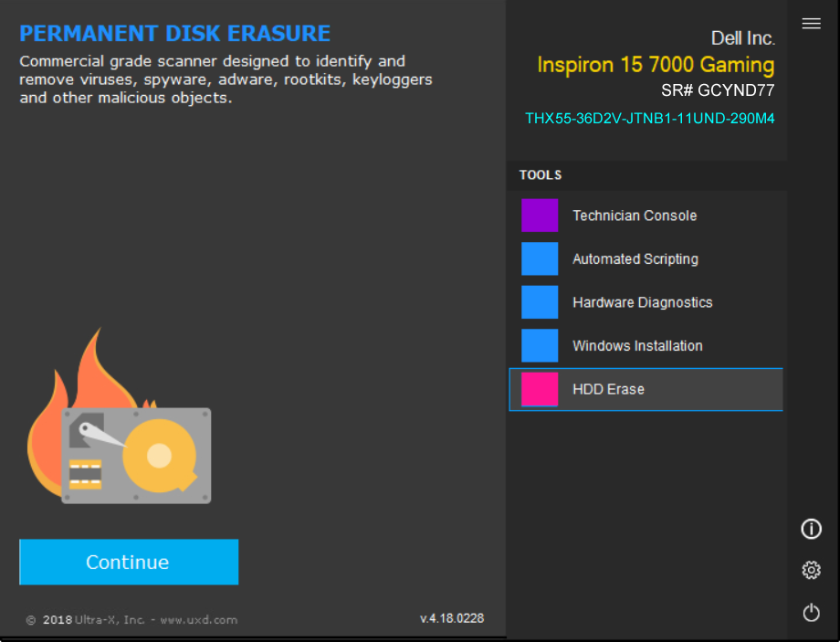Click the power icon
Screen dimensions: 840x642
pos(811,612)
